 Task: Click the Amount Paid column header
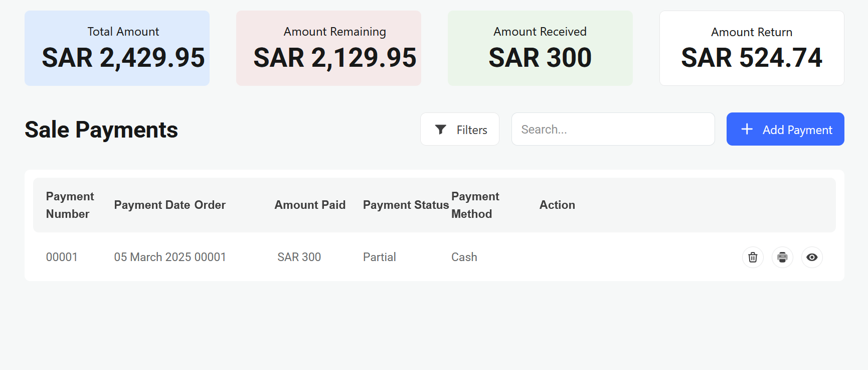(310, 205)
